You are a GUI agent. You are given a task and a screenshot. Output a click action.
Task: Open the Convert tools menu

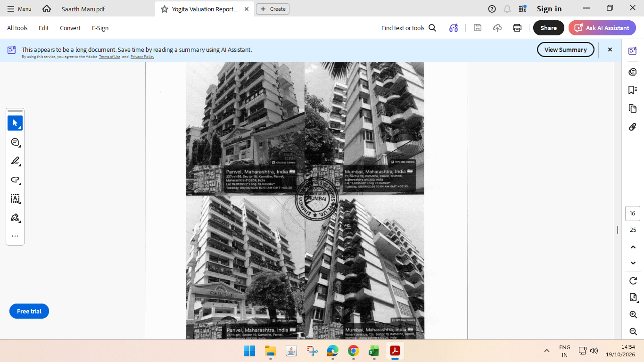pyautogui.click(x=70, y=28)
